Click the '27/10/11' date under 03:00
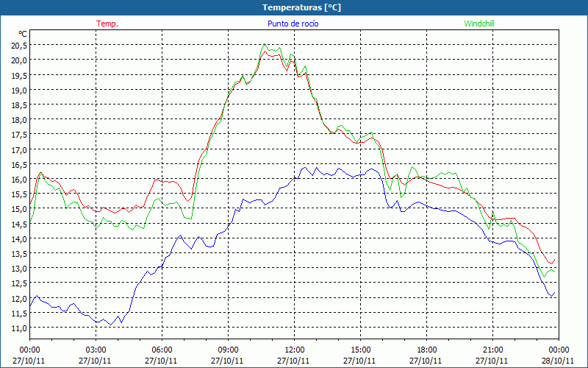The image size is (588, 368). pyautogui.click(x=95, y=361)
